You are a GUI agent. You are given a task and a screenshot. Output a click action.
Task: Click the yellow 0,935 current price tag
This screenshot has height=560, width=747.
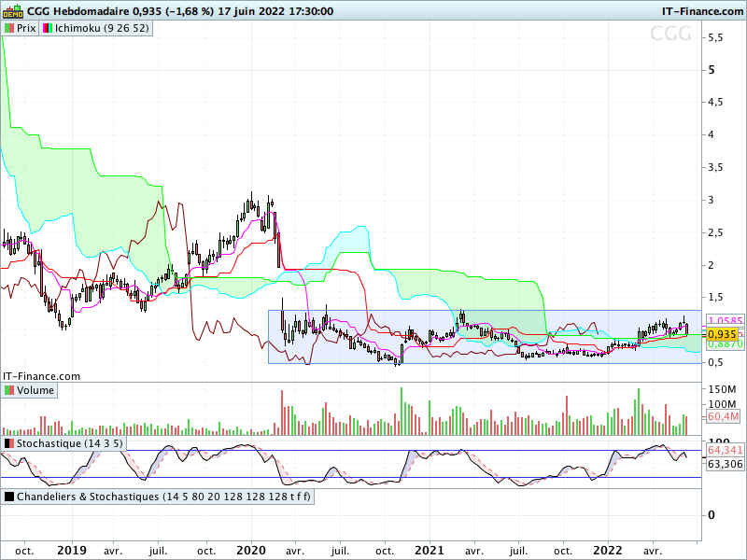pyautogui.click(x=722, y=334)
